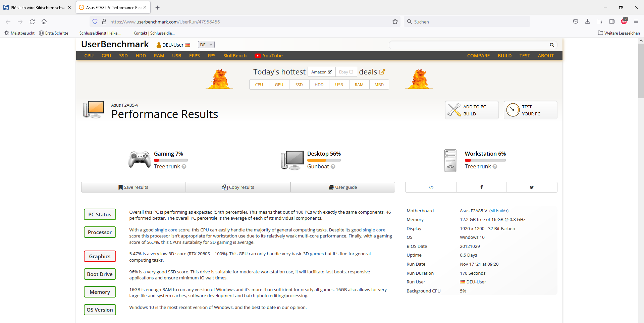This screenshot has width=644, height=323.
Task: Click the Workstation tower icon
Action: pyautogui.click(x=450, y=160)
